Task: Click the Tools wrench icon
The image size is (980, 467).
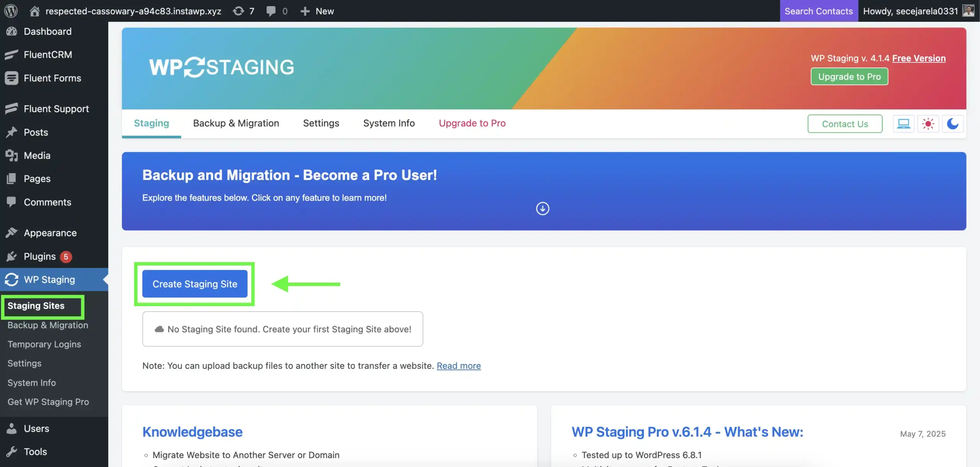Action: pos(11,452)
